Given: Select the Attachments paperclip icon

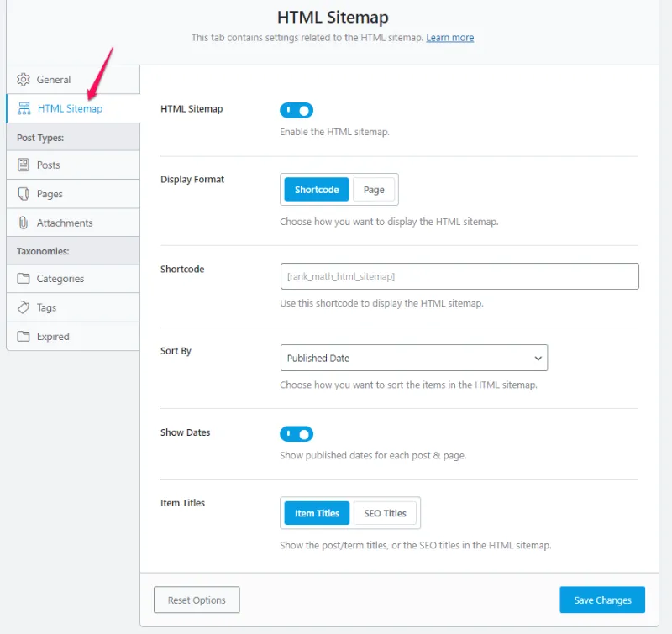Looking at the screenshot, I should (25, 222).
